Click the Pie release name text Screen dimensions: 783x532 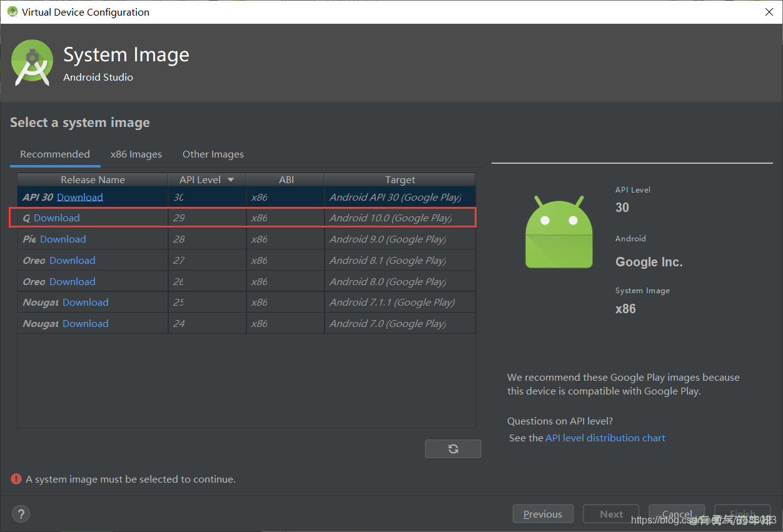click(x=29, y=239)
